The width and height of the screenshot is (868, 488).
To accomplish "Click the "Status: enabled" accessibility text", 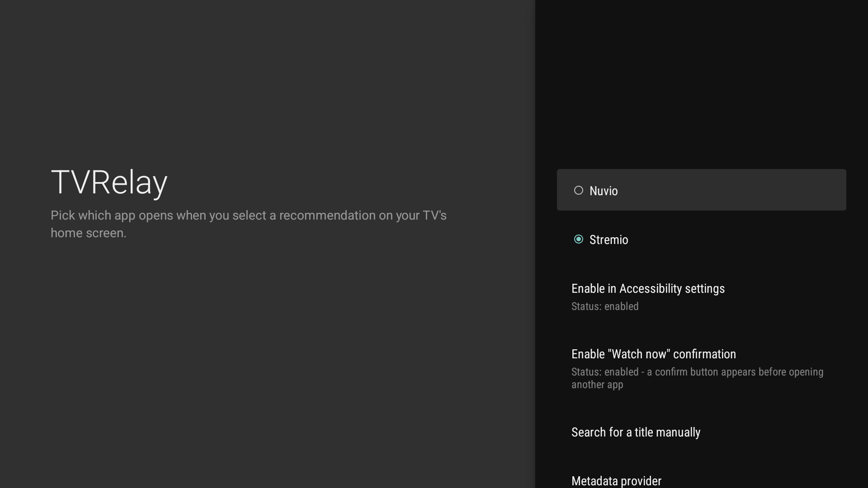I will [605, 306].
